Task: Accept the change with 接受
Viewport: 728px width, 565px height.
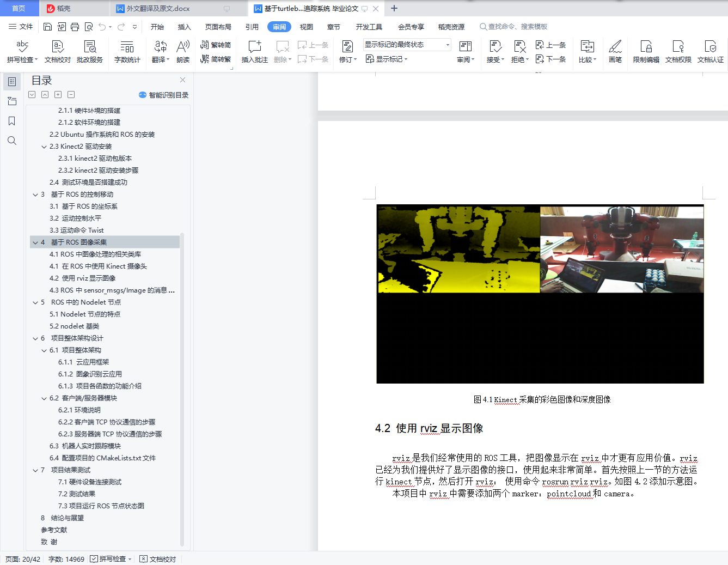Action: point(495,52)
